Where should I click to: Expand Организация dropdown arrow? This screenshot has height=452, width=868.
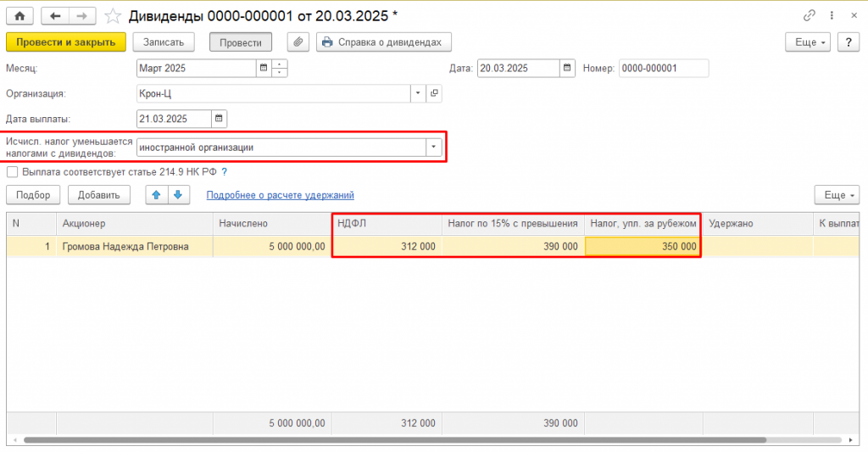coord(418,93)
